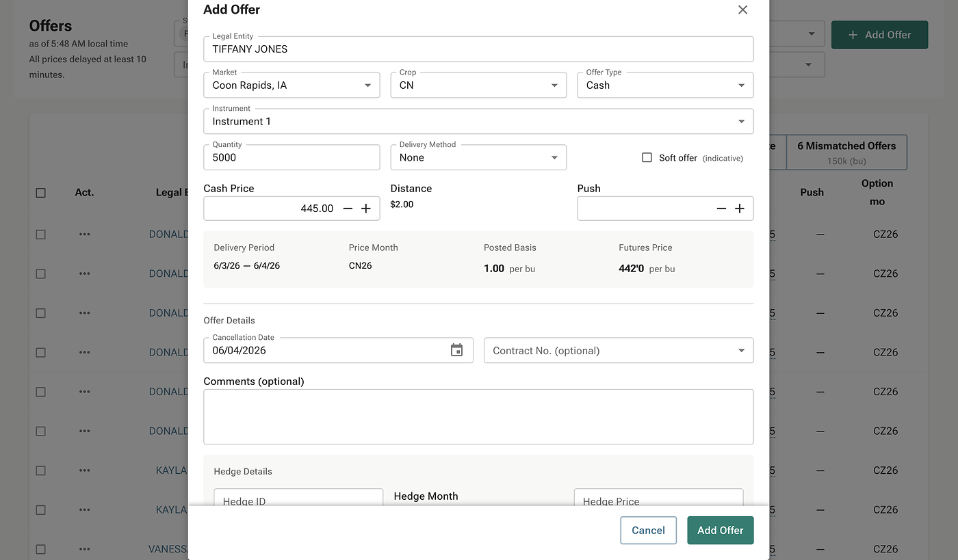Select checkbox of first DONALD offer row
Screen dimensions: 958x560
(x=40, y=234)
